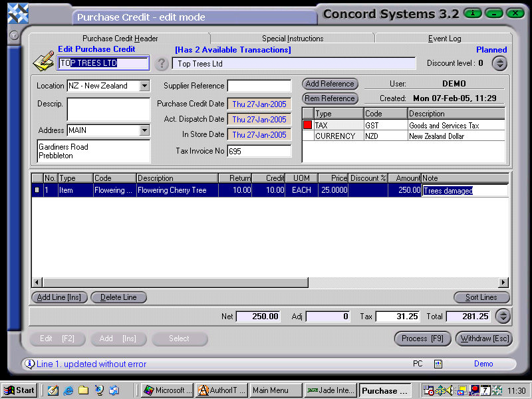Open the Location dropdown showing NZ - New Zealand
Viewport: 532px width, 399px height.
144,86
